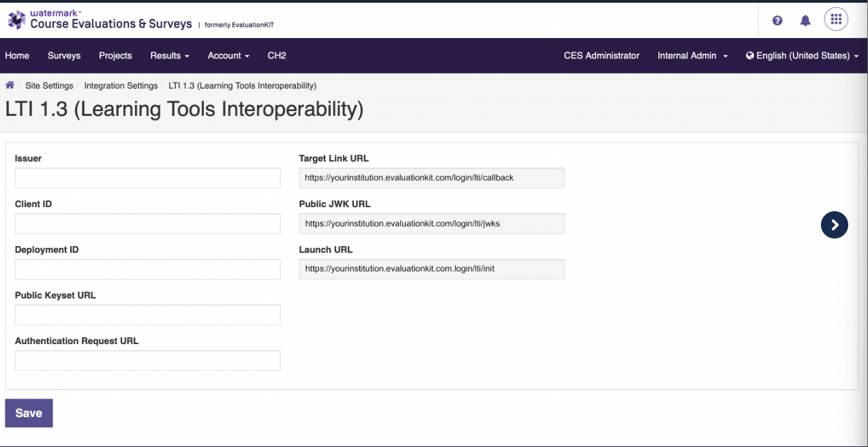Viewport: 868px width, 447px height.
Task: Click the Save button
Action: (29, 413)
